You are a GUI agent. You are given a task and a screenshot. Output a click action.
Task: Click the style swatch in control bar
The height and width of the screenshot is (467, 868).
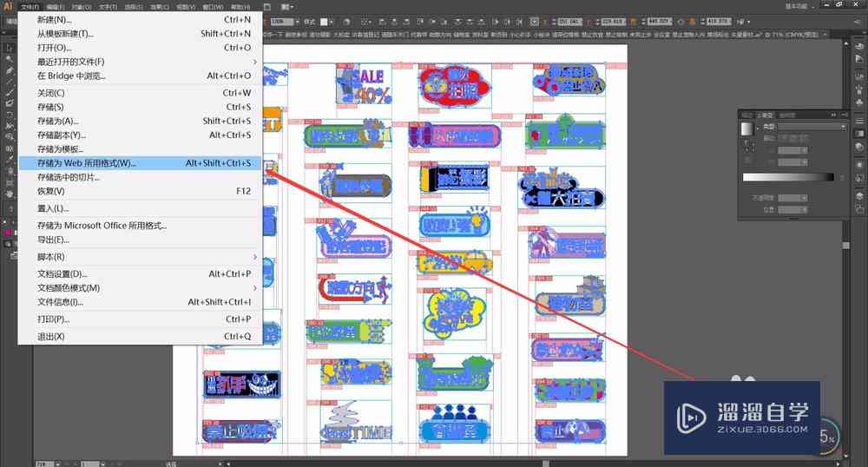[325, 22]
